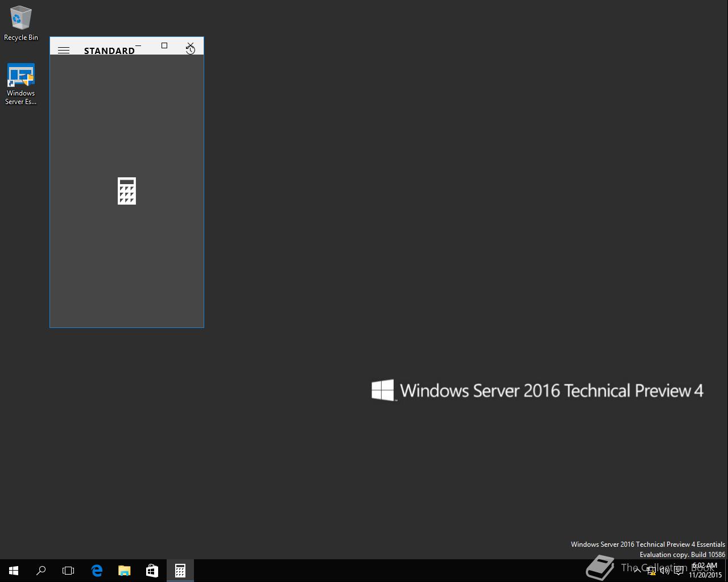Open the volume tray icon
This screenshot has width=728, height=582.
664,571
